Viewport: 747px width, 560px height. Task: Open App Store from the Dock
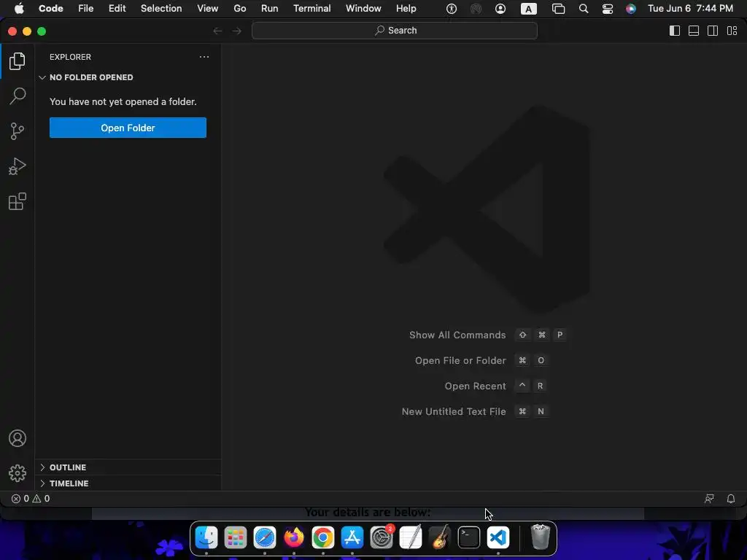(352, 537)
